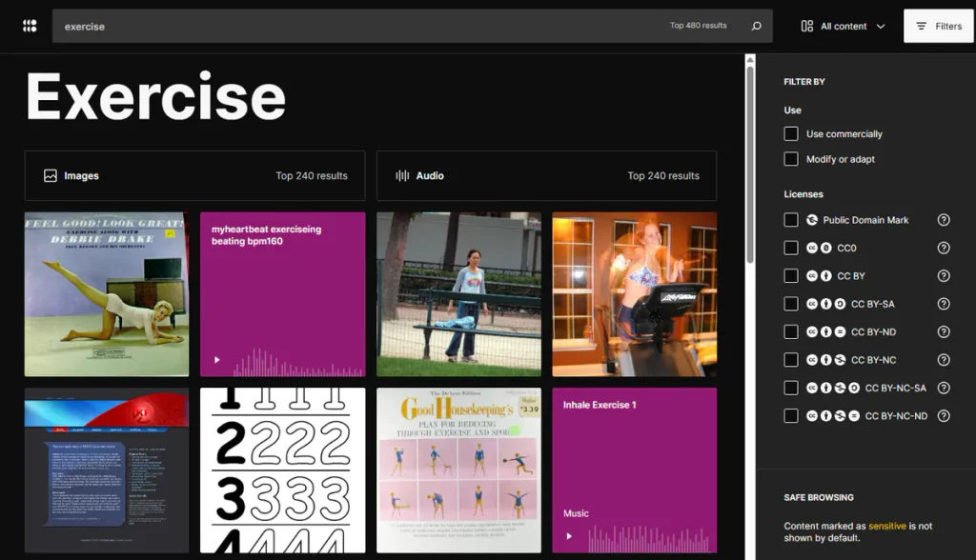Click the CC0 license symbol icons

coord(819,248)
